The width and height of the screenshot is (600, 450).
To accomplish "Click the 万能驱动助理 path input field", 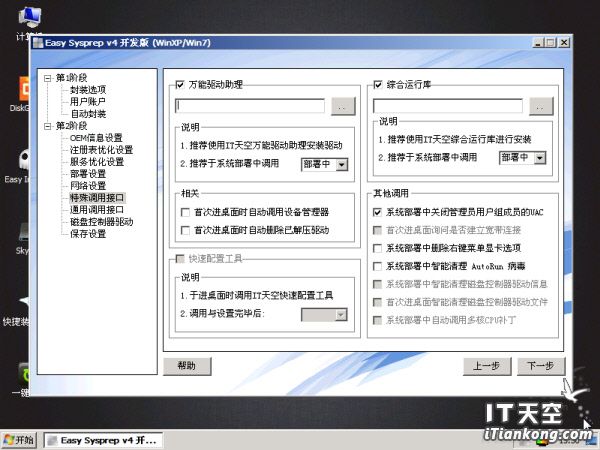I will coord(250,106).
